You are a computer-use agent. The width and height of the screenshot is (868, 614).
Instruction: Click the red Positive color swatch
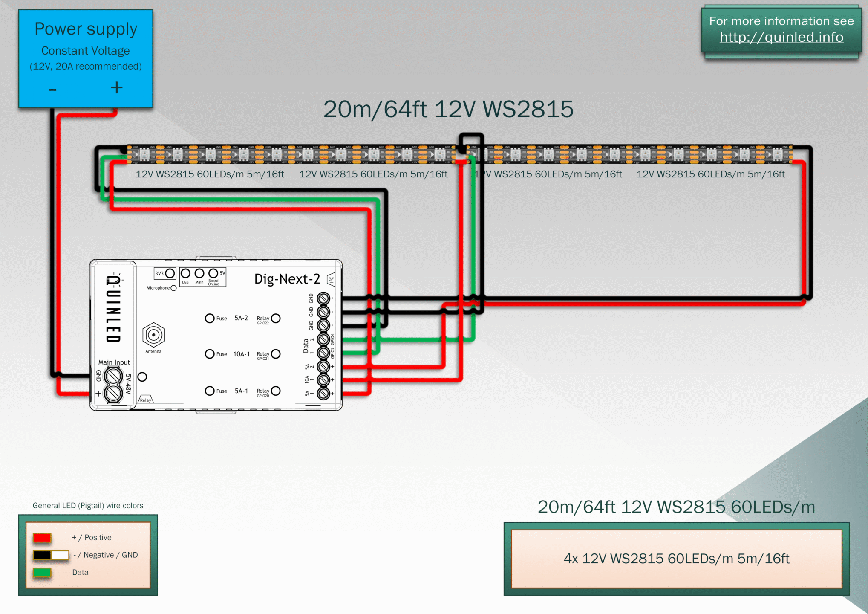pyautogui.click(x=42, y=537)
